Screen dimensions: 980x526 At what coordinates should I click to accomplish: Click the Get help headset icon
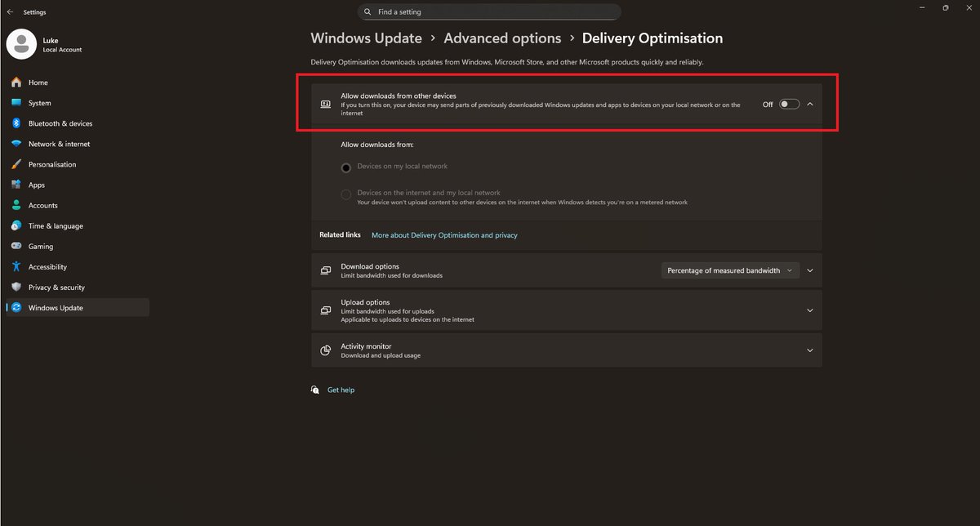315,390
